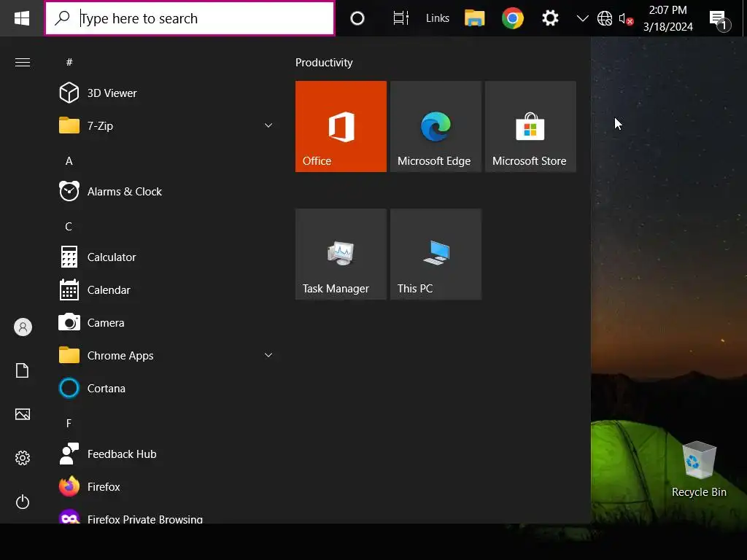Open the Action Center notifications icon
The height and width of the screenshot is (560, 747).
(719, 19)
